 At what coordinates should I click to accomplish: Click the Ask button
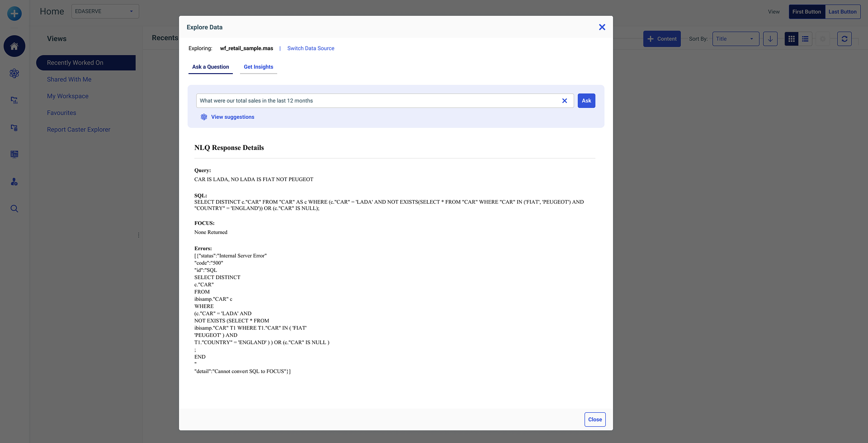tap(586, 101)
